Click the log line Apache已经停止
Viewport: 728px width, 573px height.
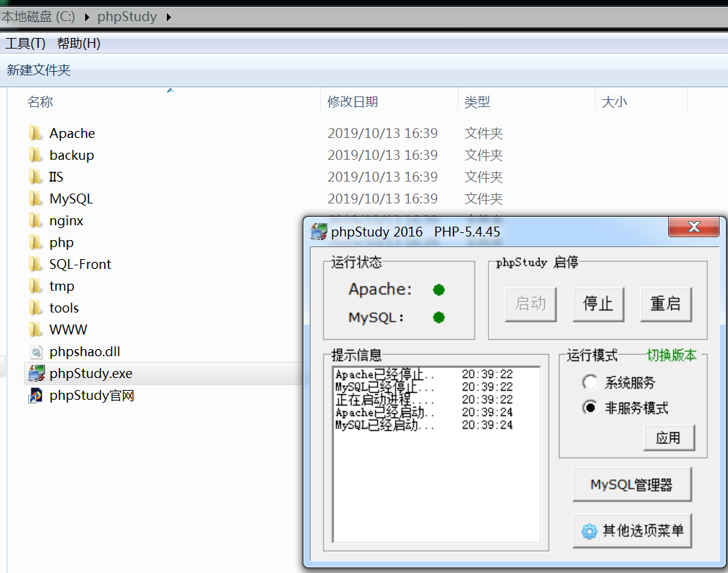tap(425, 374)
